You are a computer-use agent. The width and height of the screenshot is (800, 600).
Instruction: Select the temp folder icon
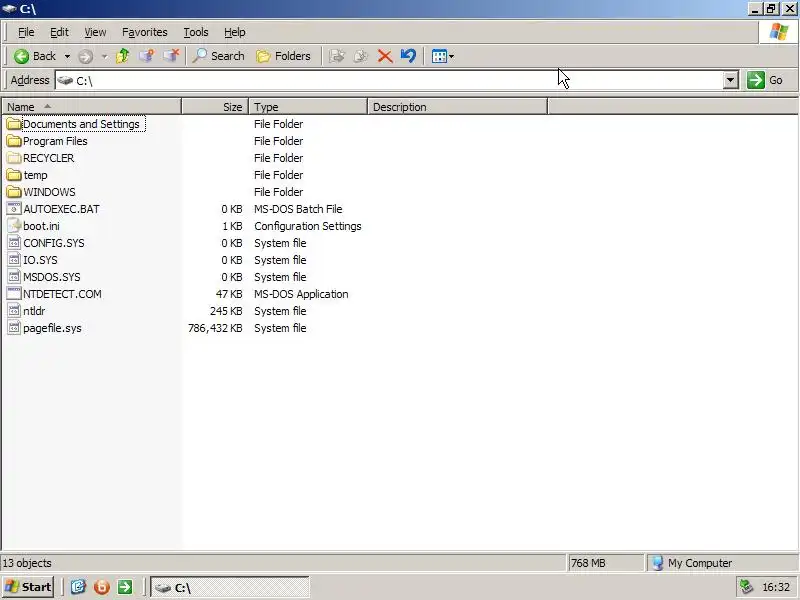(14, 175)
